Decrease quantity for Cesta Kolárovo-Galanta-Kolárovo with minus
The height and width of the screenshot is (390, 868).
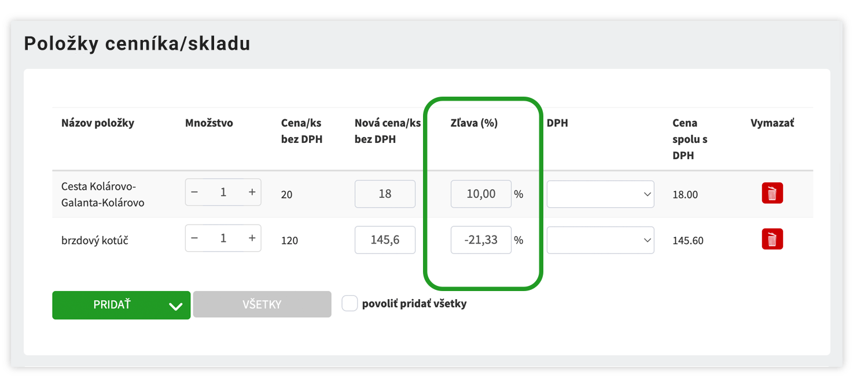point(194,193)
